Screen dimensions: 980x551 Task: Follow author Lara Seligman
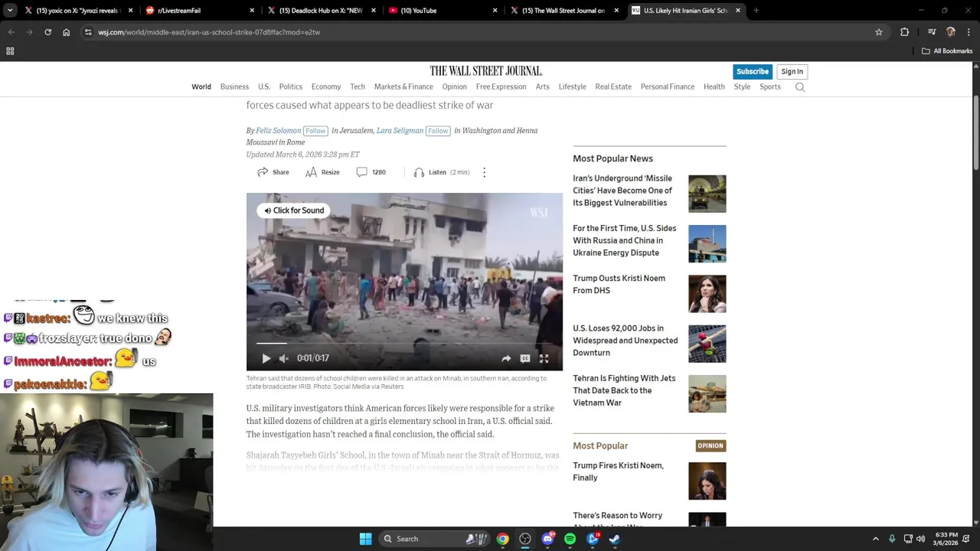click(x=438, y=131)
